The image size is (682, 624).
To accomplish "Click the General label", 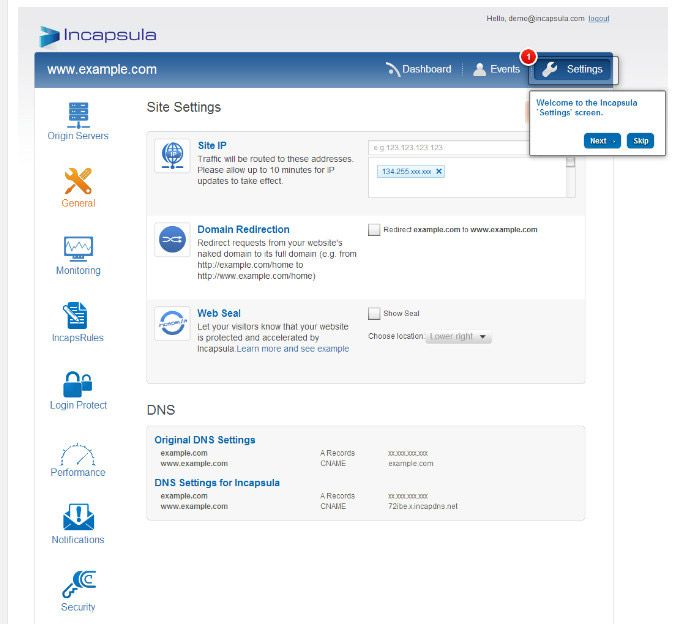I will coord(78,203).
